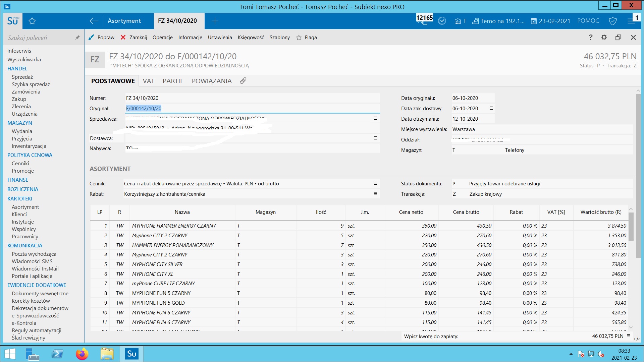Click the 23-02-2021 calendar date
This screenshot has height=362, width=644.
tap(550, 21)
